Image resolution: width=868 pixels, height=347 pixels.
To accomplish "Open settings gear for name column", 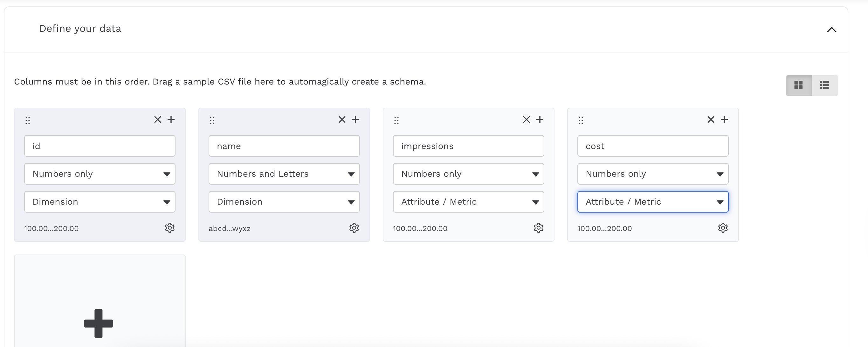I will 354,228.
